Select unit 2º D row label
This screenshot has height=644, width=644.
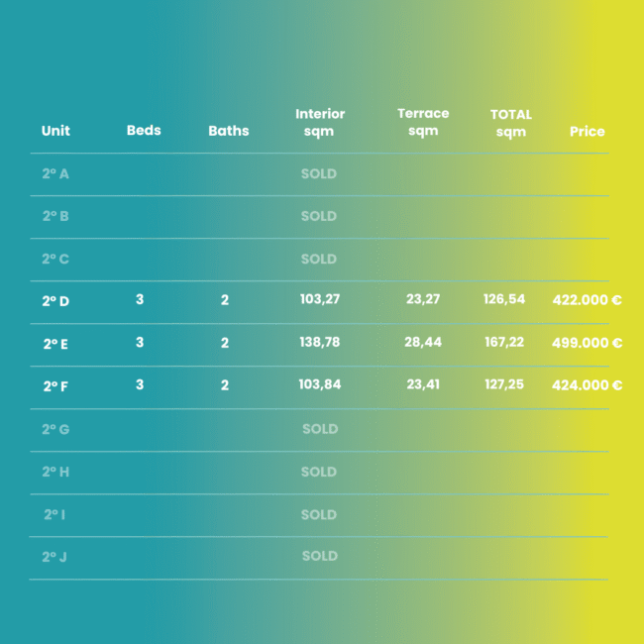pyautogui.click(x=55, y=301)
